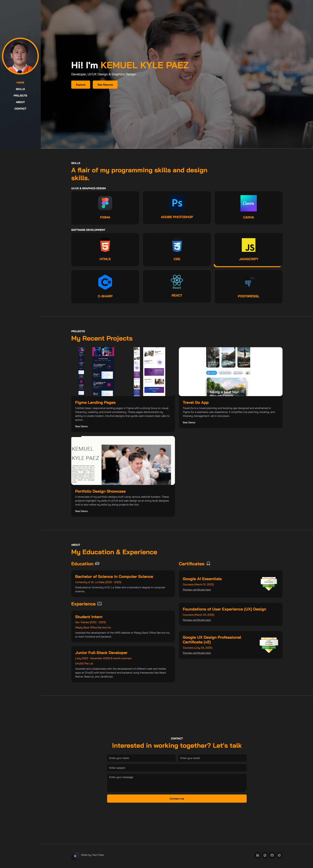Click the Explore button
The width and height of the screenshot is (313, 868).
coord(81,85)
